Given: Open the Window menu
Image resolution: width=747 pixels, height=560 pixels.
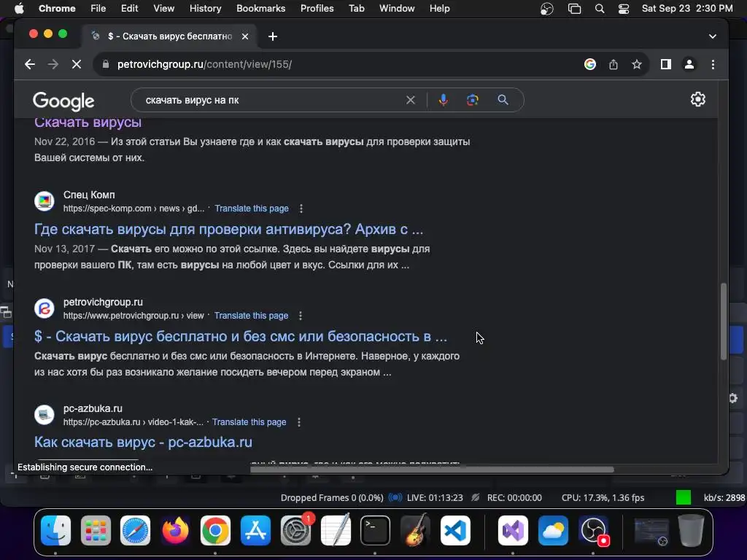Looking at the screenshot, I should click(397, 9).
